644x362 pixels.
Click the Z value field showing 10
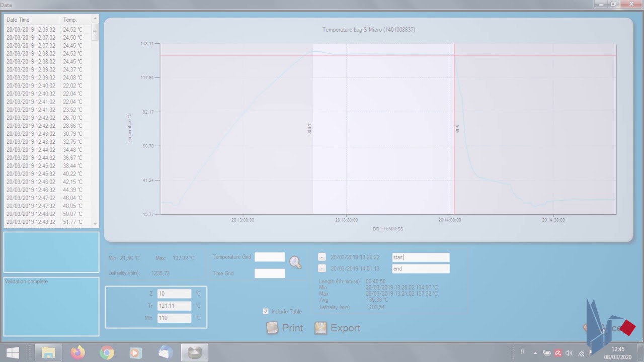[174, 294]
